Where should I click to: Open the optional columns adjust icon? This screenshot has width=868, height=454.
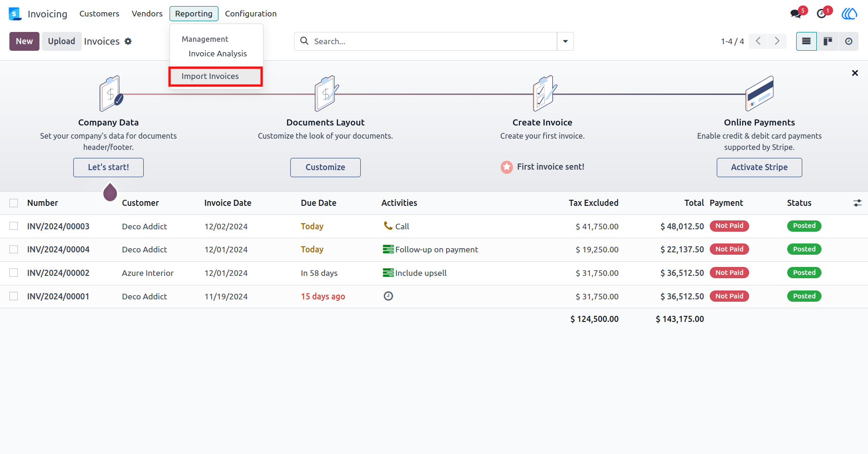click(857, 203)
